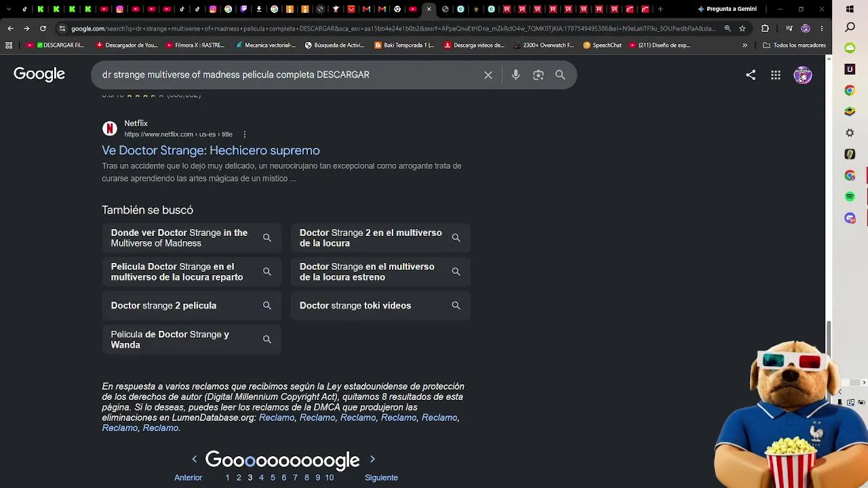Image resolution: width=868 pixels, height=488 pixels.
Task: Open Windows search from the taskbar
Action: pos(850,28)
